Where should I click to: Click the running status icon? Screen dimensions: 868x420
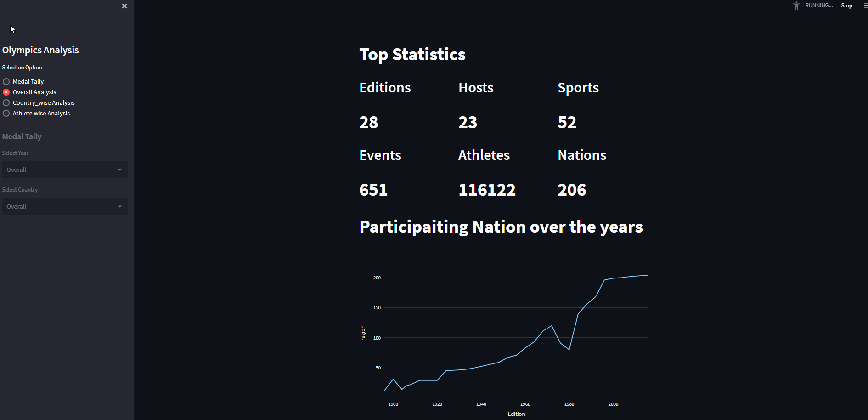(x=796, y=6)
